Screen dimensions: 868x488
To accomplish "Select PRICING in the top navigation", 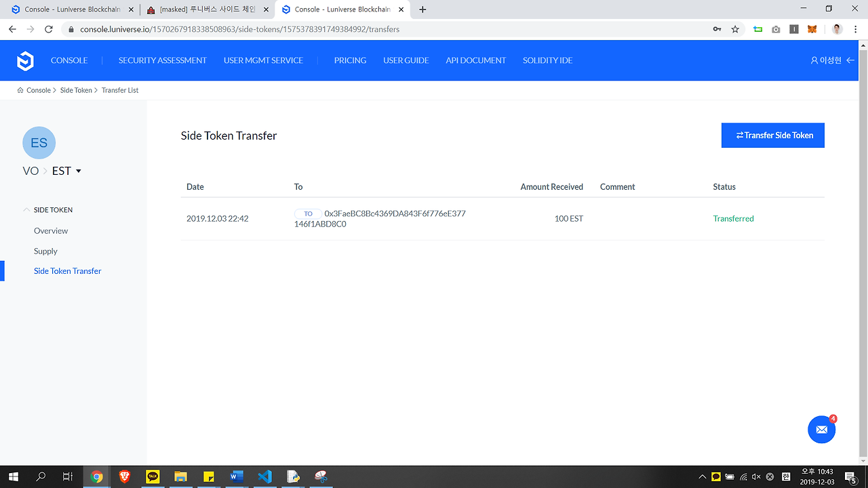I will click(x=350, y=60).
